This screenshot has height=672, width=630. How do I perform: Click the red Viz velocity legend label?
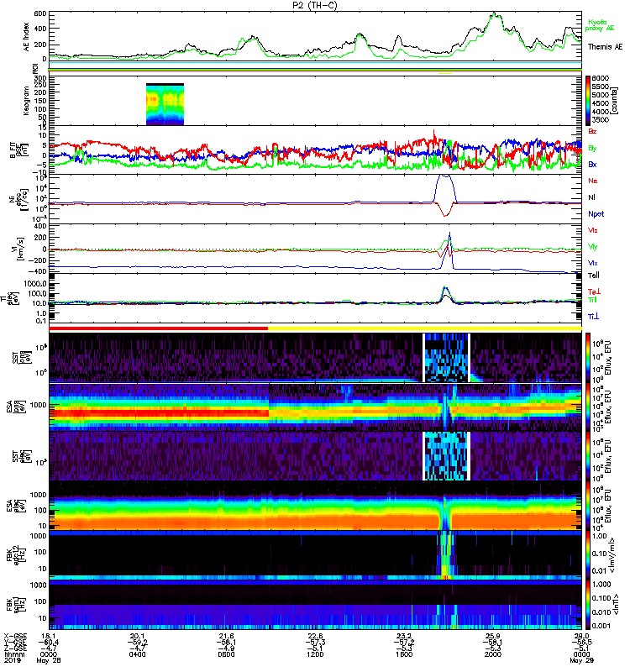click(x=592, y=230)
